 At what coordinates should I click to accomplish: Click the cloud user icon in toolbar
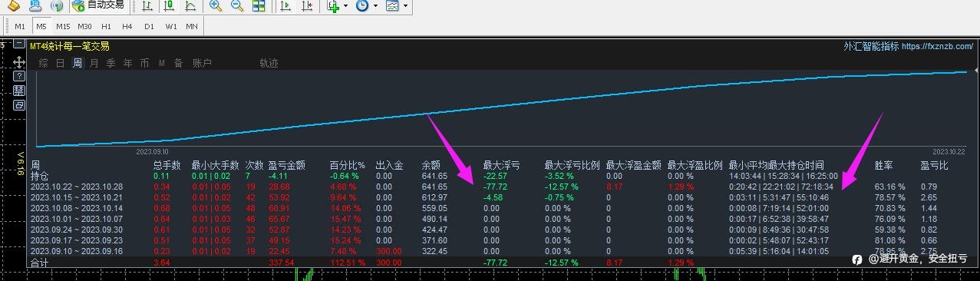click(x=35, y=6)
